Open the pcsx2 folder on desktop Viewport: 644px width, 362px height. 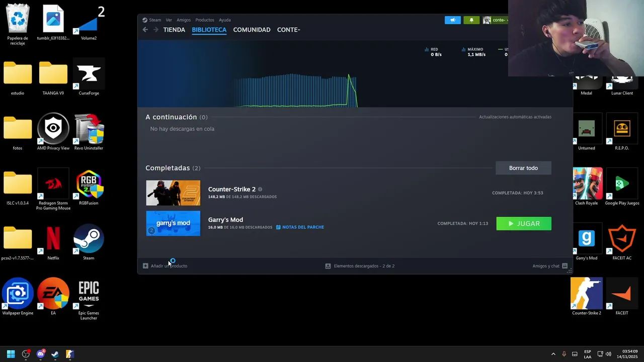click(x=18, y=243)
